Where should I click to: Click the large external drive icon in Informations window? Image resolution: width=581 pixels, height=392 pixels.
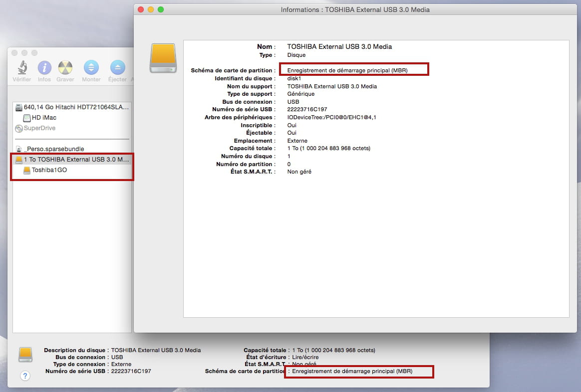tap(163, 58)
